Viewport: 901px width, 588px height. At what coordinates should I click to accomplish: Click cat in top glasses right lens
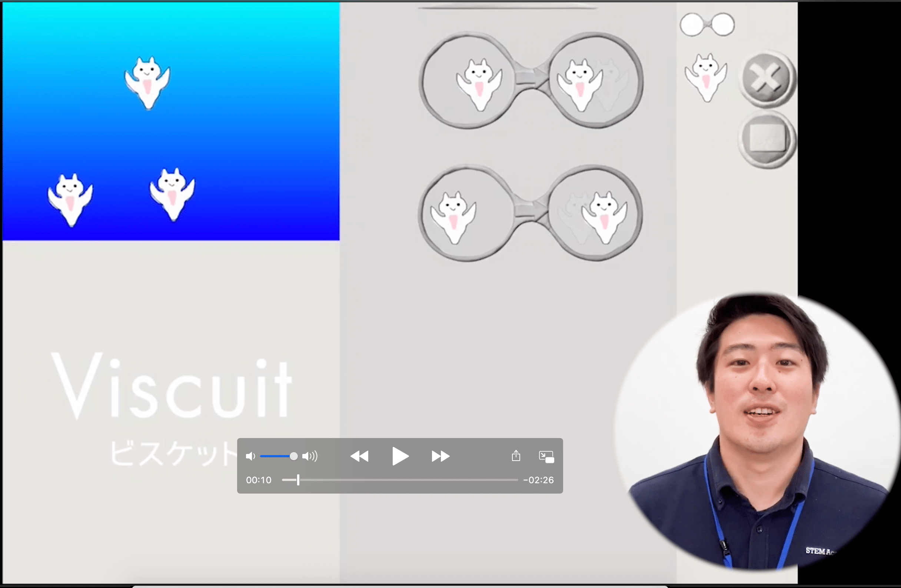click(579, 85)
